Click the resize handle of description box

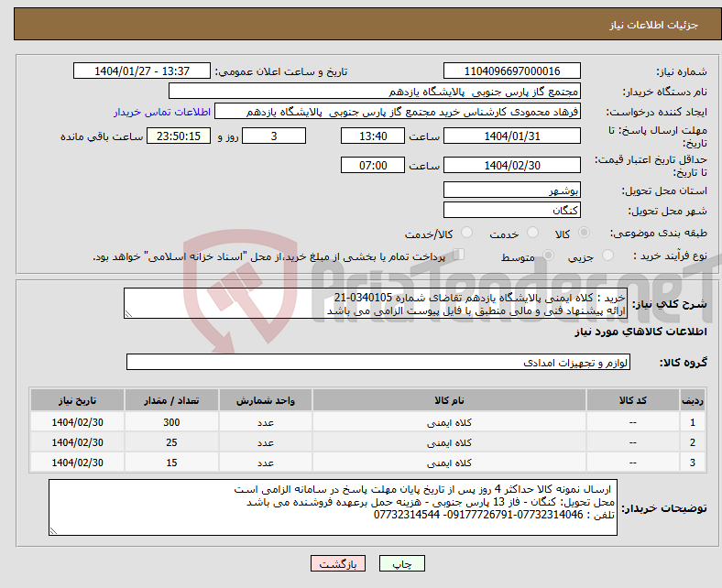[x=128, y=313]
